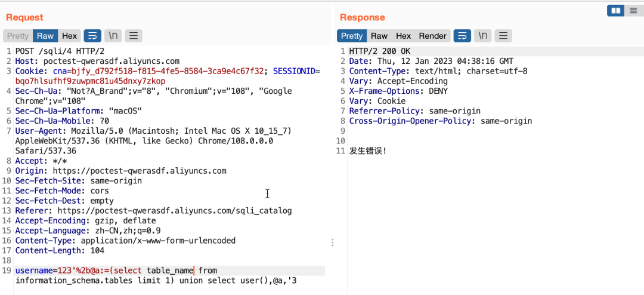The image size is (644, 295).
Task: Click X-Frame-Options DENY line
Action: tap(398, 91)
